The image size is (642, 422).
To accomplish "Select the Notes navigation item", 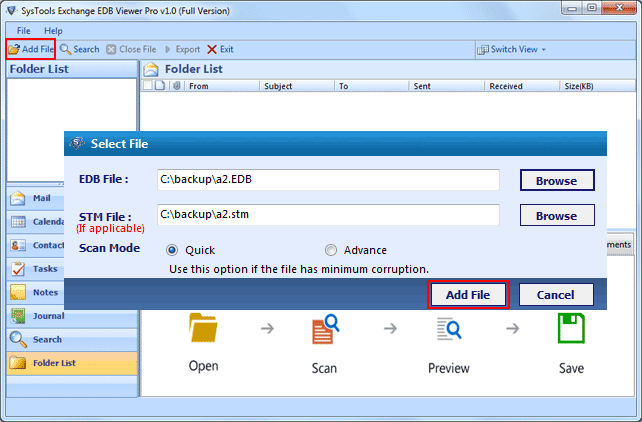I will point(36,293).
